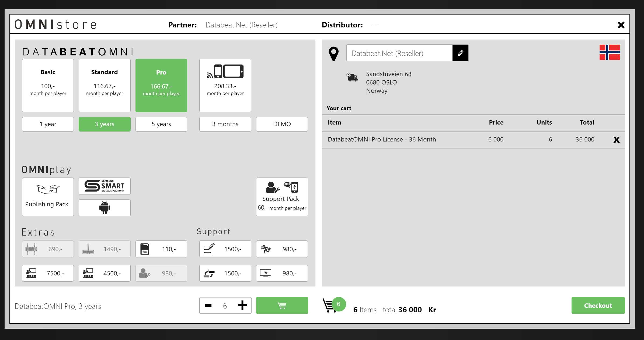Click the Partner name Databeat.Net (Reseller) in header
644x340 pixels.
(241, 25)
